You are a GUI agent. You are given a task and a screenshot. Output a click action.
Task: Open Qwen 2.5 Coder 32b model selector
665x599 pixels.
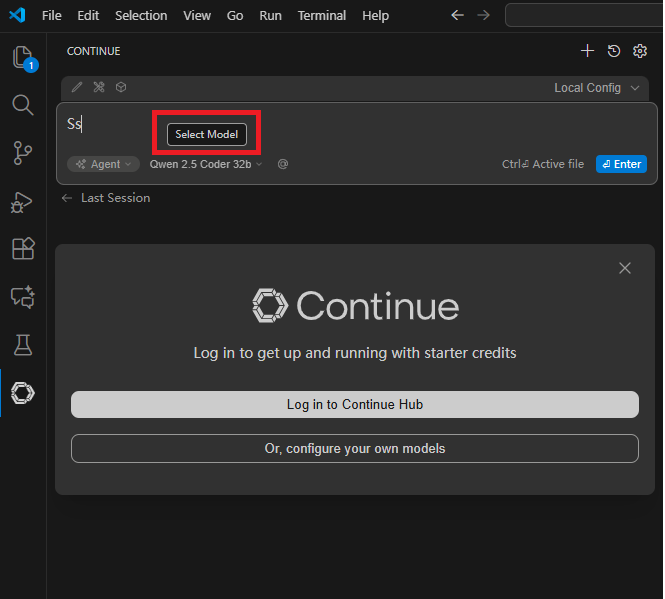click(x=206, y=164)
